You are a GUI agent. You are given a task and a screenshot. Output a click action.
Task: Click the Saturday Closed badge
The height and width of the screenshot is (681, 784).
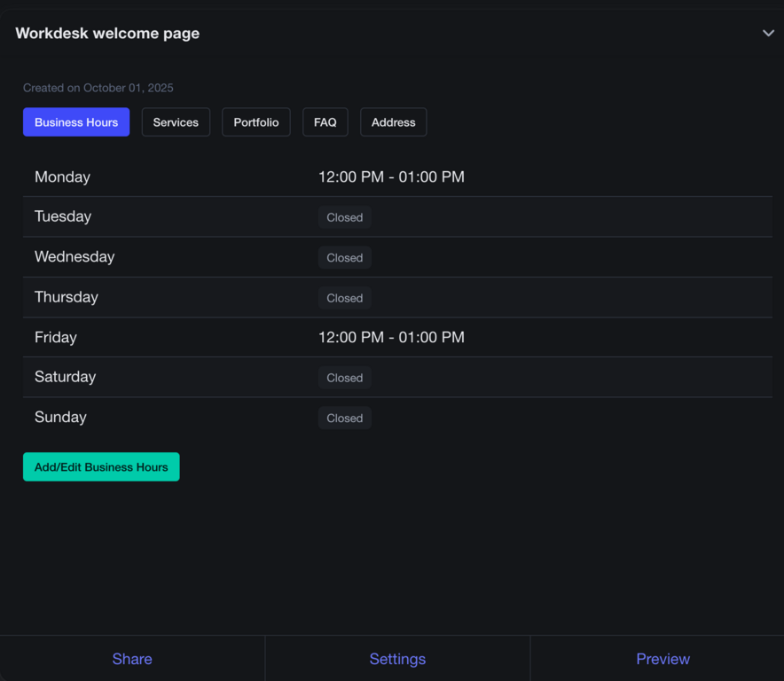coord(344,378)
